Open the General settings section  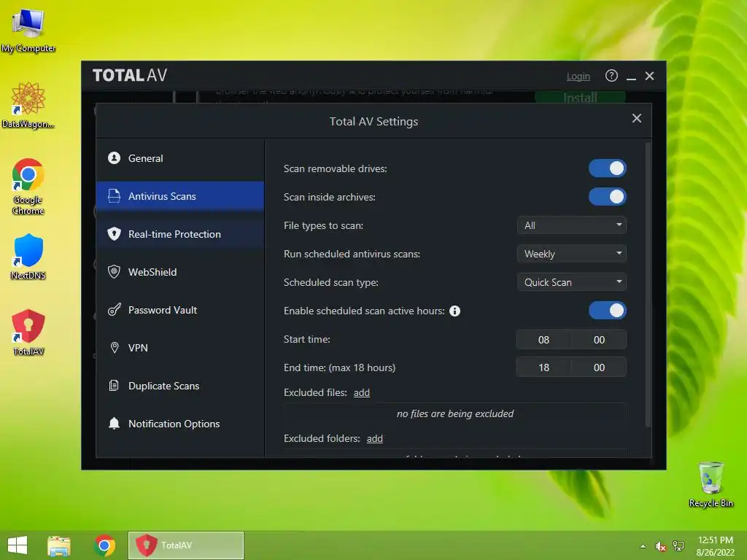180,158
